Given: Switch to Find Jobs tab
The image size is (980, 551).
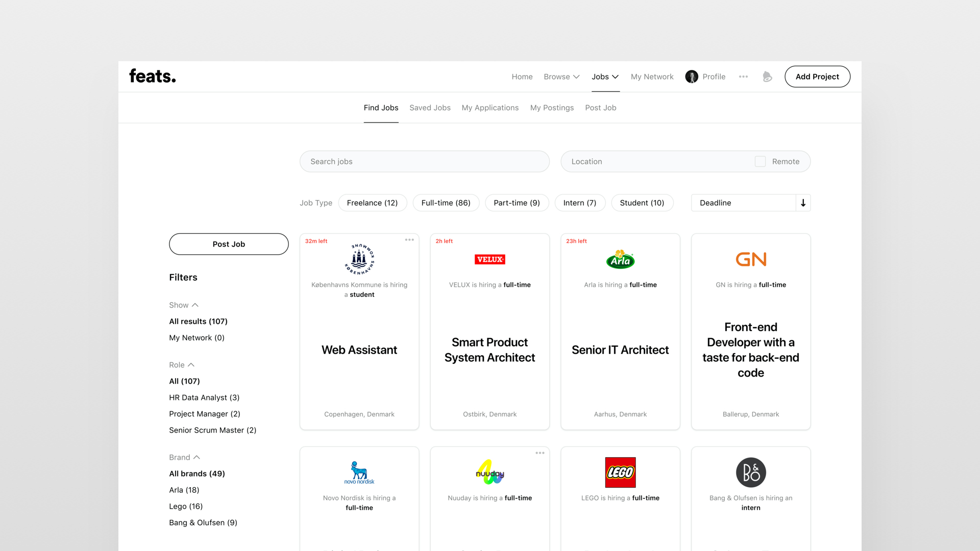Looking at the screenshot, I should (x=381, y=108).
